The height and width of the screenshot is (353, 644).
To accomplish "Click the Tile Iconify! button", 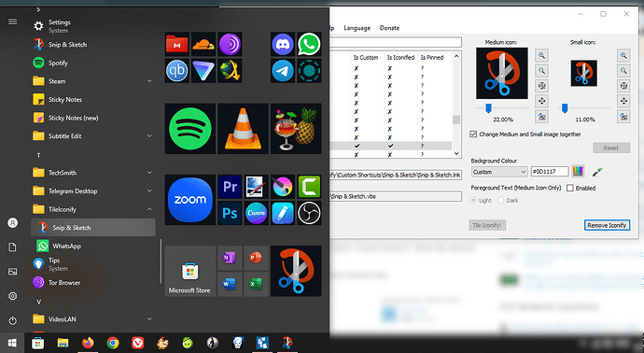I will click(487, 225).
